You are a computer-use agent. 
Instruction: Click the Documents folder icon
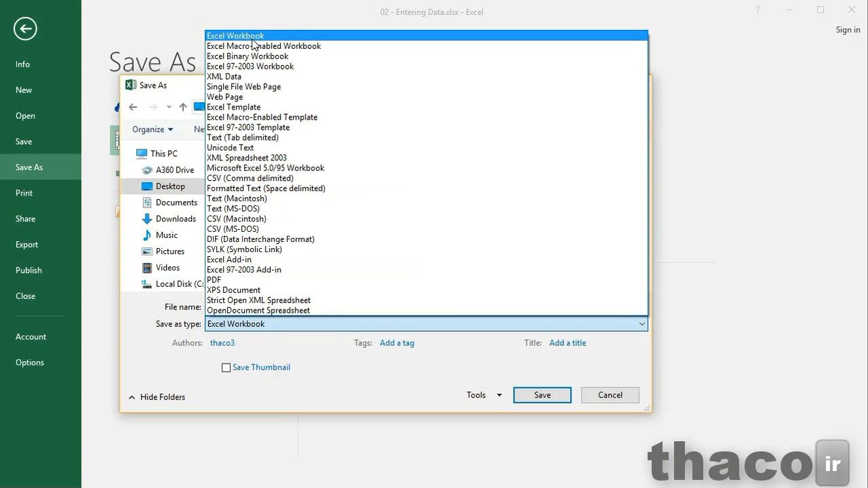[x=147, y=203]
